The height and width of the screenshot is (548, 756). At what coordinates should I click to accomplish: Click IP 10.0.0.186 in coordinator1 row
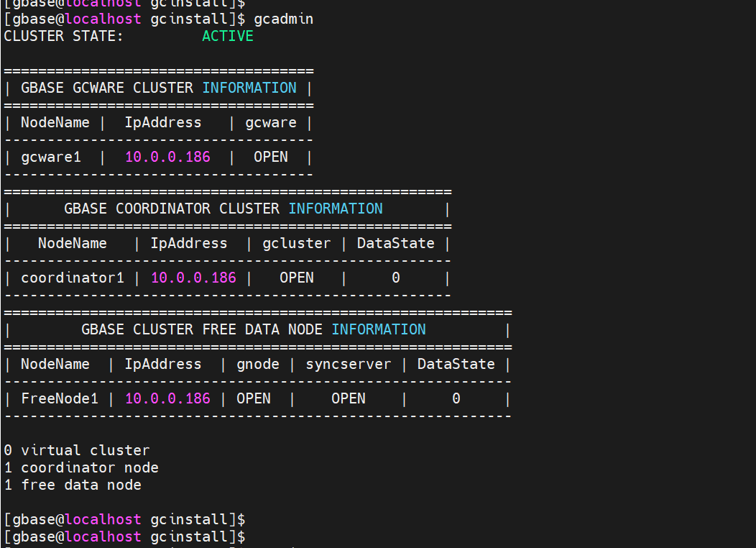[x=194, y=278]
